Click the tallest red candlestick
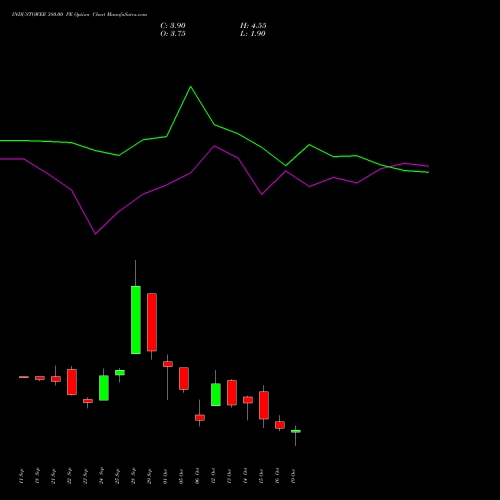This screenshot has width=500, height=500. (x=152, y=322)
